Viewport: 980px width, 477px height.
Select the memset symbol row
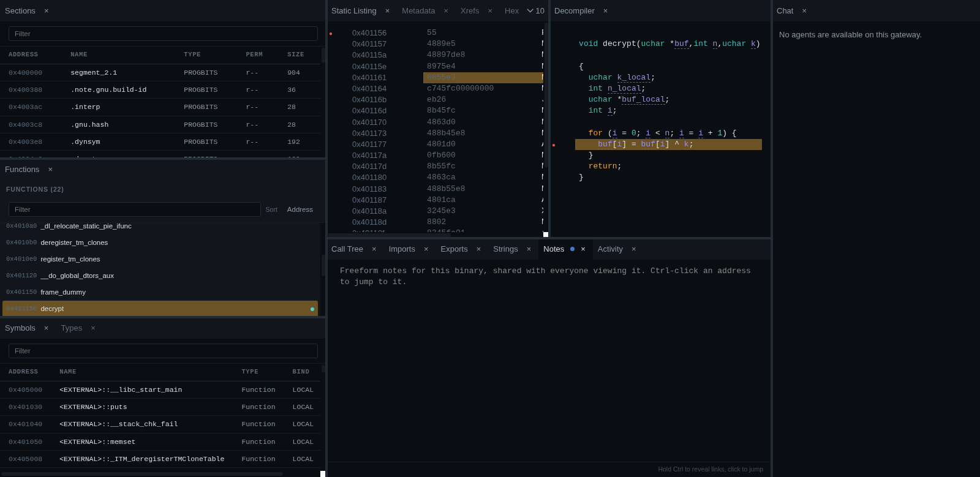coord(160,442)
